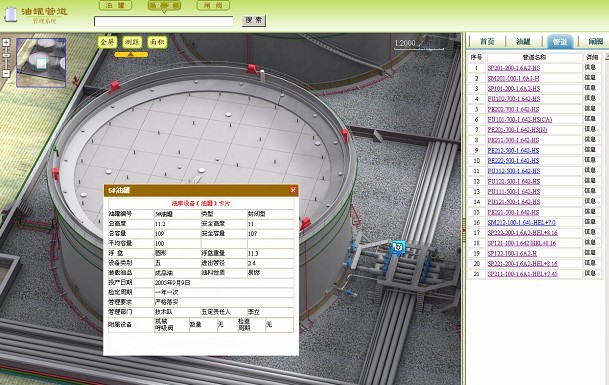Click the overview minimap thumbnail
The image size is (609, 385).
click(41, 63)
